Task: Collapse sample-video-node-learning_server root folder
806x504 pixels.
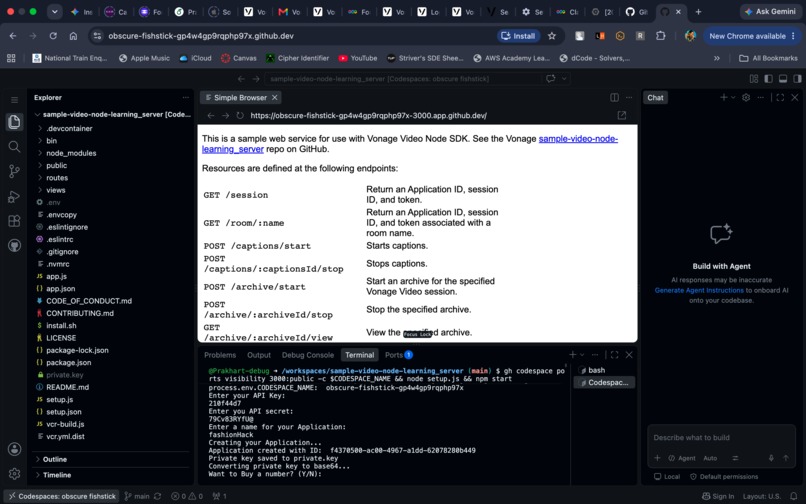Action: (x=111, y=114)
